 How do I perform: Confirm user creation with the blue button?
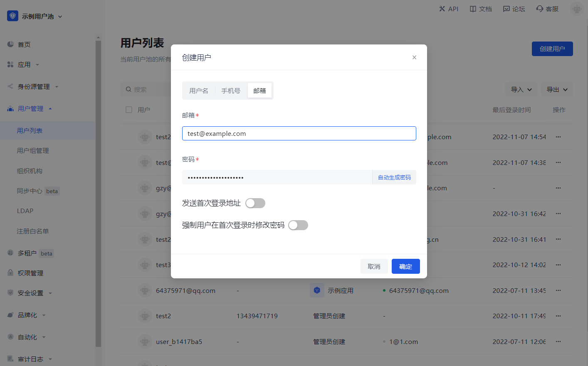[405, 266]
